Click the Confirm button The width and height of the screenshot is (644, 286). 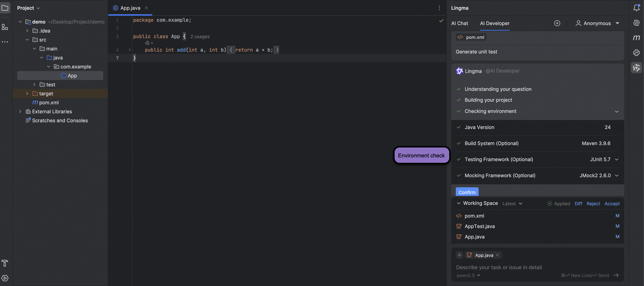(x=467, y=192)
